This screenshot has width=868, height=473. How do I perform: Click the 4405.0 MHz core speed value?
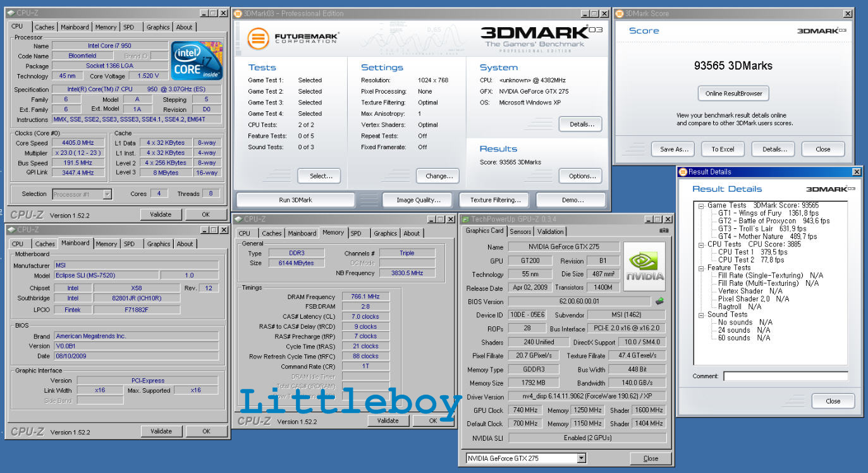pos(79,143)
